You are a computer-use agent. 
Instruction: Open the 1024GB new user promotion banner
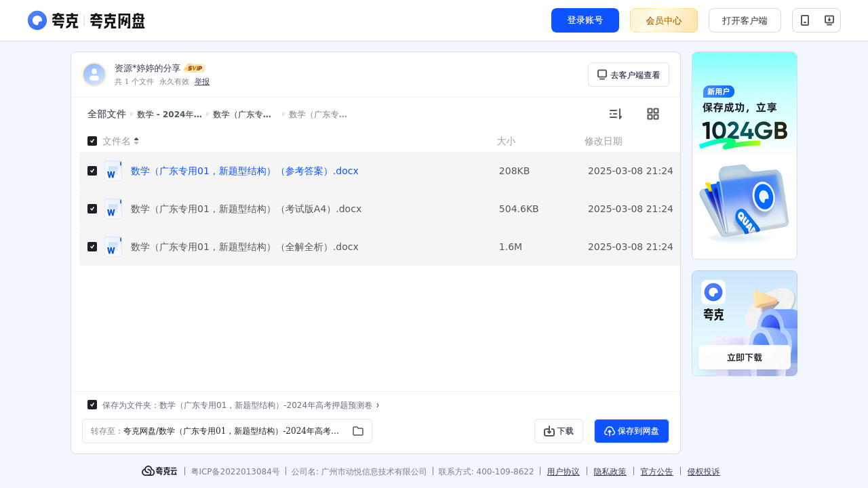click(745, 155)
